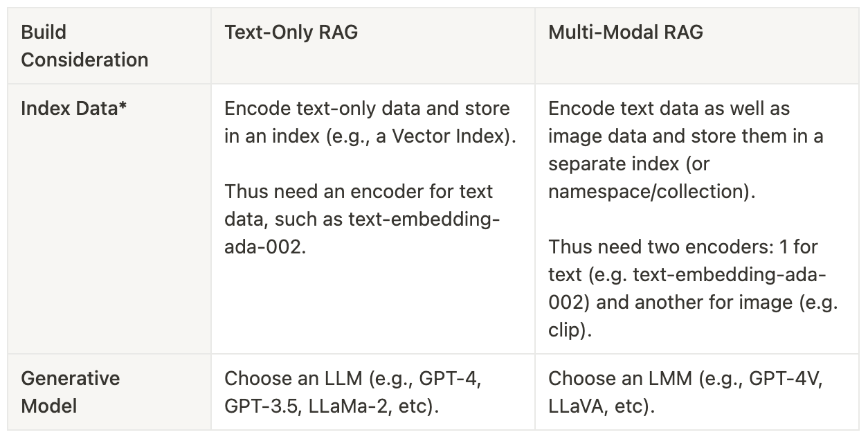868x439 pixels.
Task: Click "ada-002." in the Text-Only RAG column
Action: (265, 247)
